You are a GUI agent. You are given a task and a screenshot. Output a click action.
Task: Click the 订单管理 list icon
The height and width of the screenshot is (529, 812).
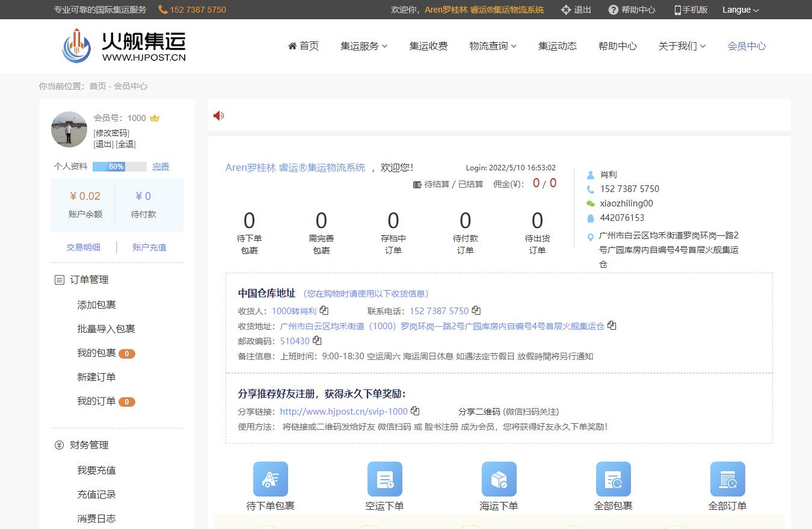[59, 280]
